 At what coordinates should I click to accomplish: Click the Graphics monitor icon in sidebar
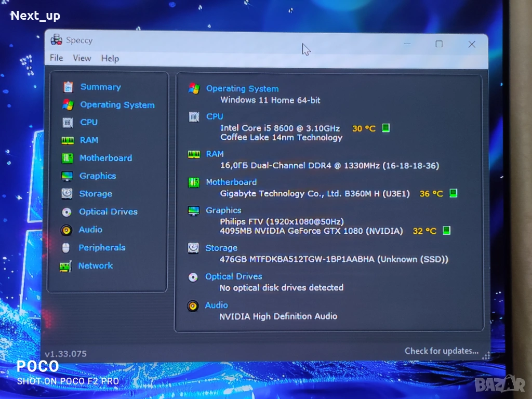click(67, 176)
